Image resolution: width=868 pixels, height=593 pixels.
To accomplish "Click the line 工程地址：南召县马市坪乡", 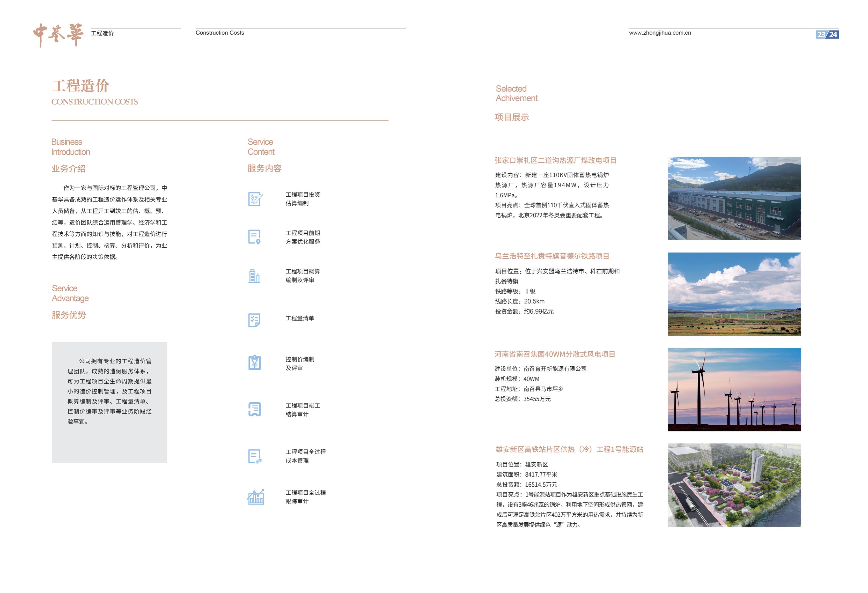I will click(529, 389).
